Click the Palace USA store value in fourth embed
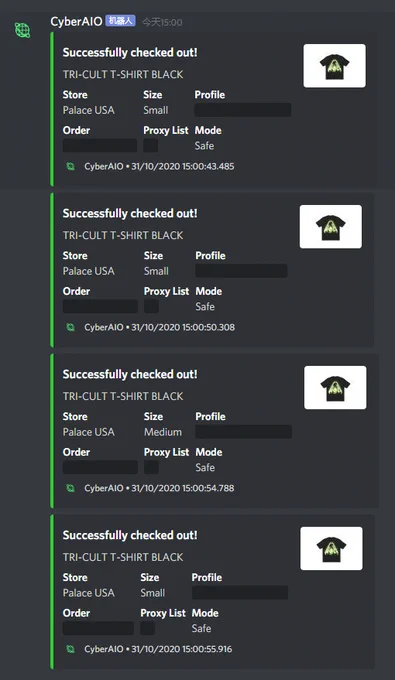 point(88,593)
